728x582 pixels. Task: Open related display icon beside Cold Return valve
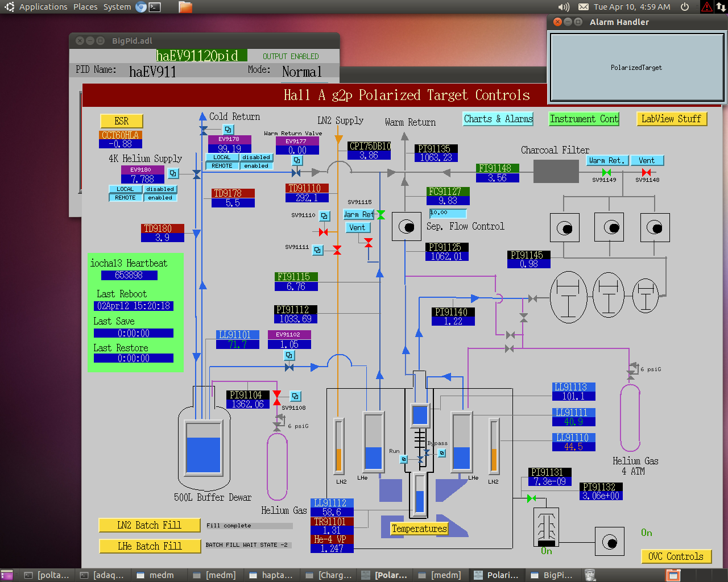pos(228,130)
